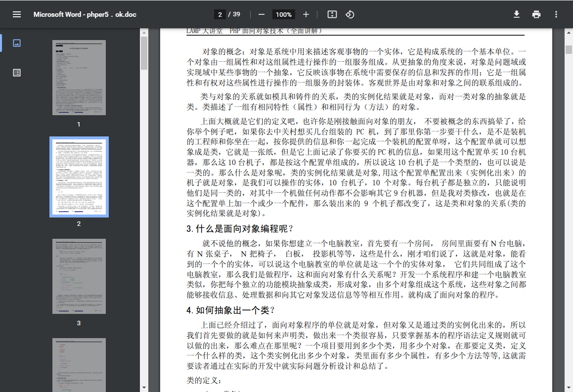Show document outline view
The height and width of the screenshot is (392, 573).
pos(17,73)
